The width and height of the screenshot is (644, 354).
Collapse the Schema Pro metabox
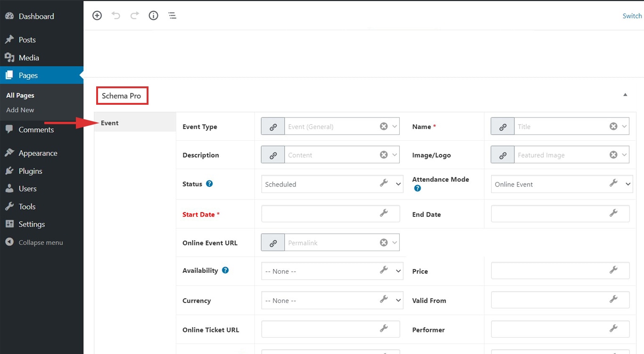tap(625, 94)
